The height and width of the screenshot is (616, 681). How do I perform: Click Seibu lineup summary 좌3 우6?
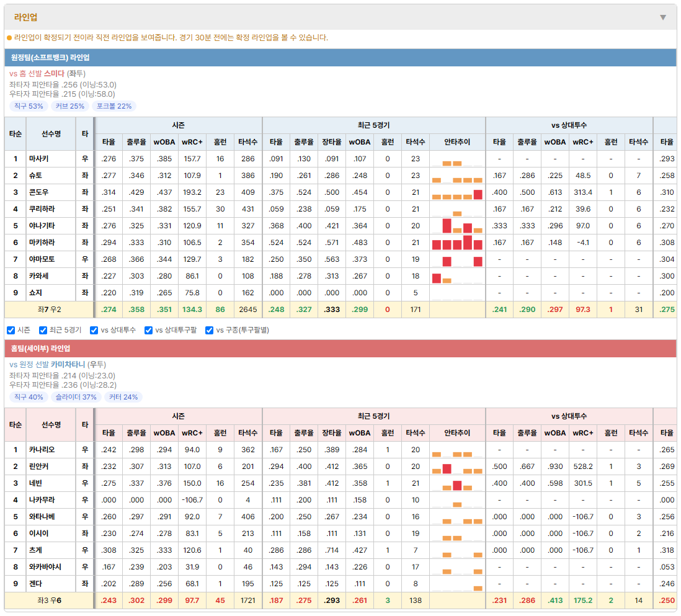[49, 600]
